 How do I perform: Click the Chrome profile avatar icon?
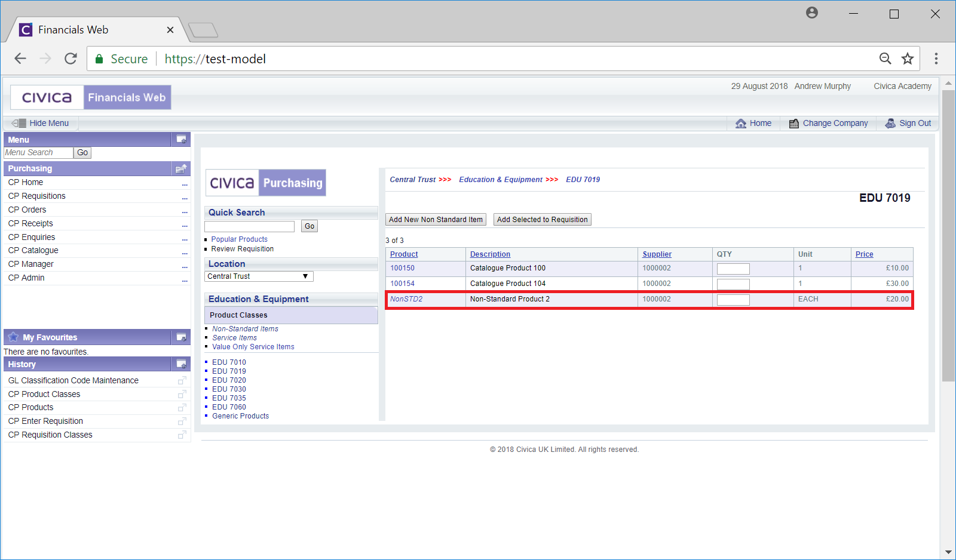[x=812, y=13]
